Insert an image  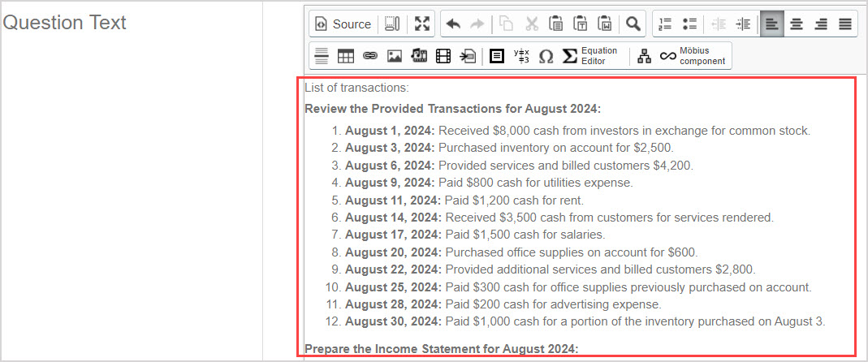(x=395, y=56)
